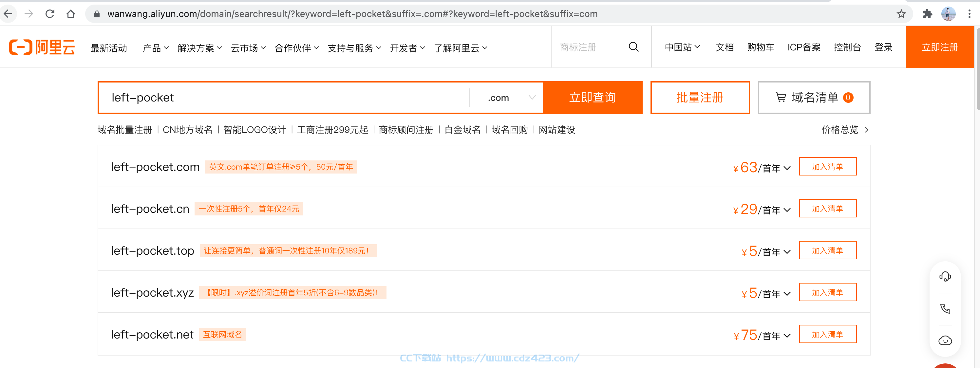Click the 立即注册 button
The height and width of the screenshot is (368, 980).
point(940,47)
